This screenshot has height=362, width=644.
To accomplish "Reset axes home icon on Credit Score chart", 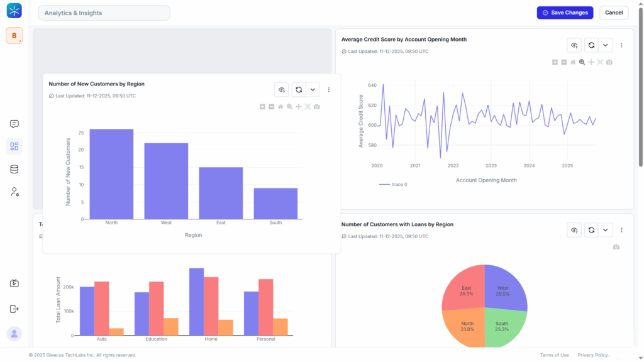I will (x=573, y=62).
